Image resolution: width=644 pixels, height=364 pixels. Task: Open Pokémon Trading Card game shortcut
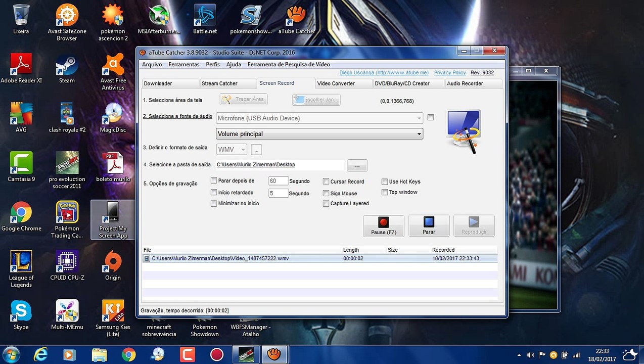[67, 220]
